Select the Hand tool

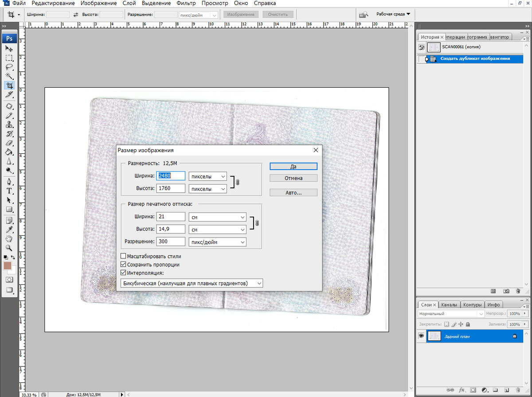click(9, 238)
